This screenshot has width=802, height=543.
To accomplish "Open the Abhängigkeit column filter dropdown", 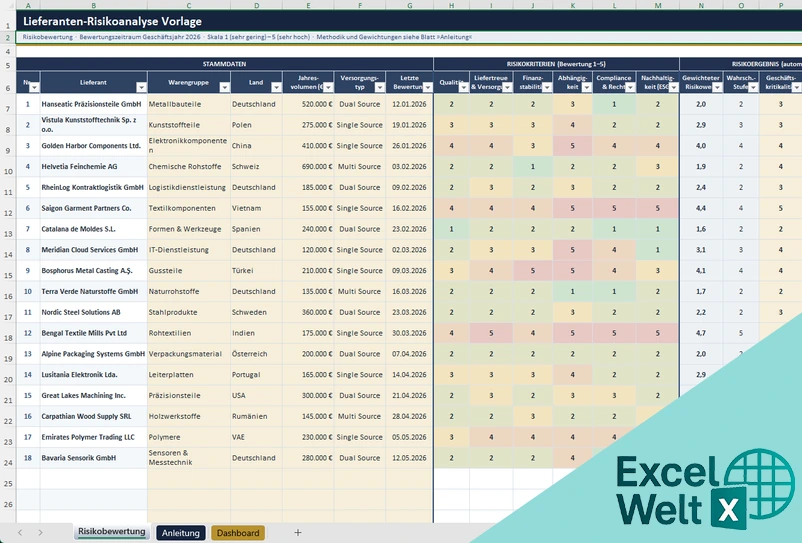I will click(x=587, y=87).
